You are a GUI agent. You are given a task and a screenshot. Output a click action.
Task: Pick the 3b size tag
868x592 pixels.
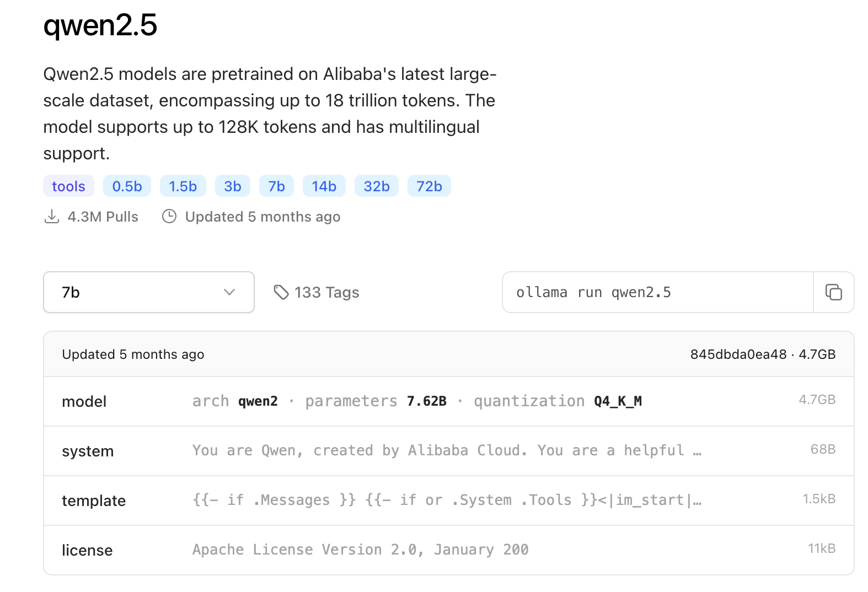click(x=232, y=186)
